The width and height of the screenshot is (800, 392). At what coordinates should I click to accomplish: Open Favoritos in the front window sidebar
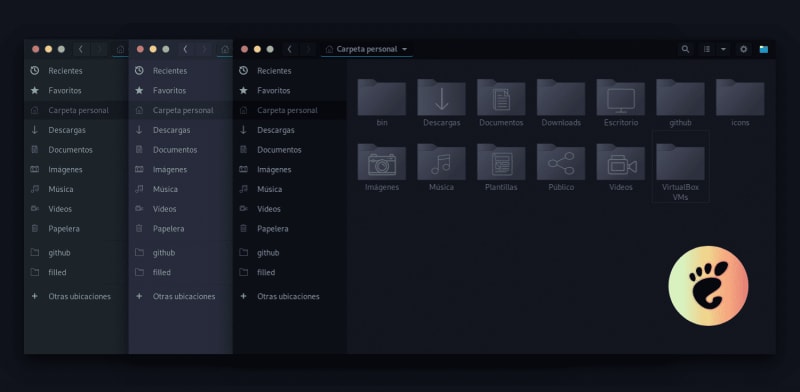(x=289, y=90)
